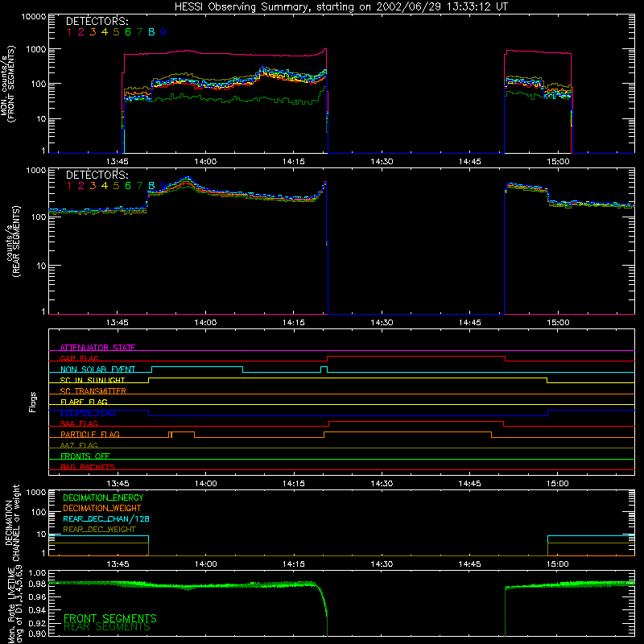Click 14:00 time tick under rear segments plot
This screenshot has height=644, width=644.
[x=205, y=323]
